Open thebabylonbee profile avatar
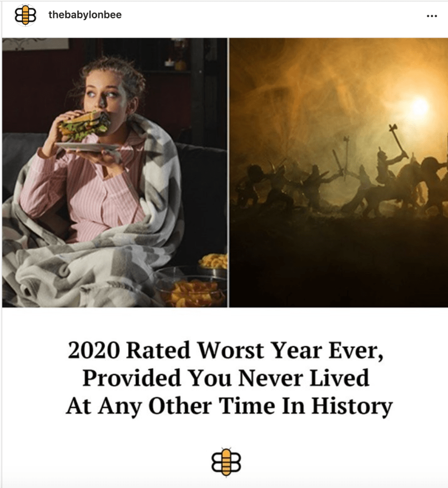This screenshot has height=488, width=448. coord(25,15)
